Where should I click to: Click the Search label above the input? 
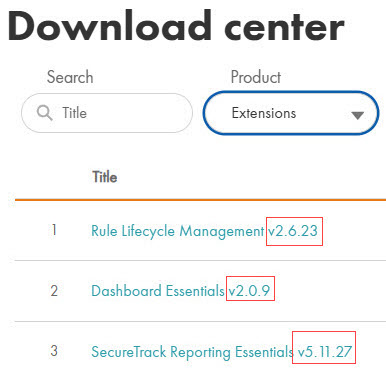click(70, 77)
